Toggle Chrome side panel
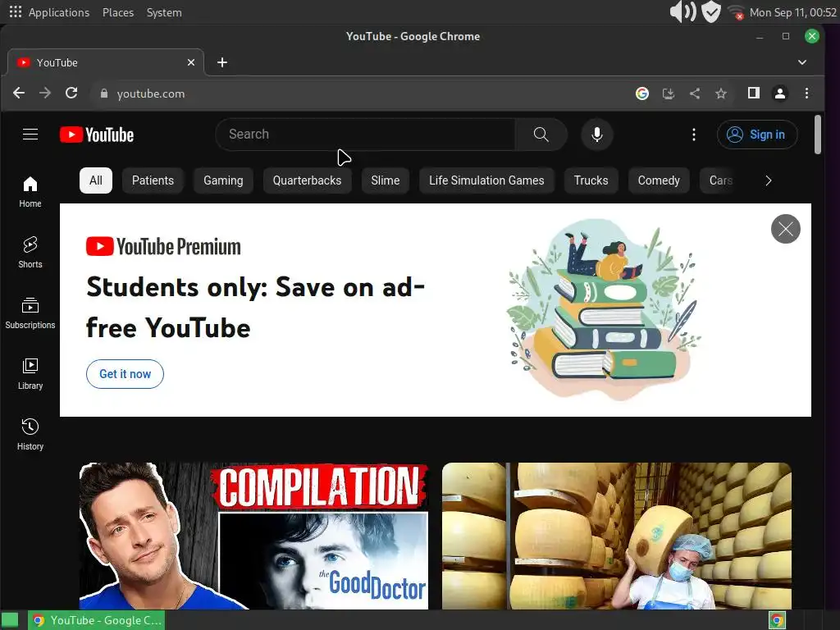Screen dimensions: 840x630 point(754,94)
